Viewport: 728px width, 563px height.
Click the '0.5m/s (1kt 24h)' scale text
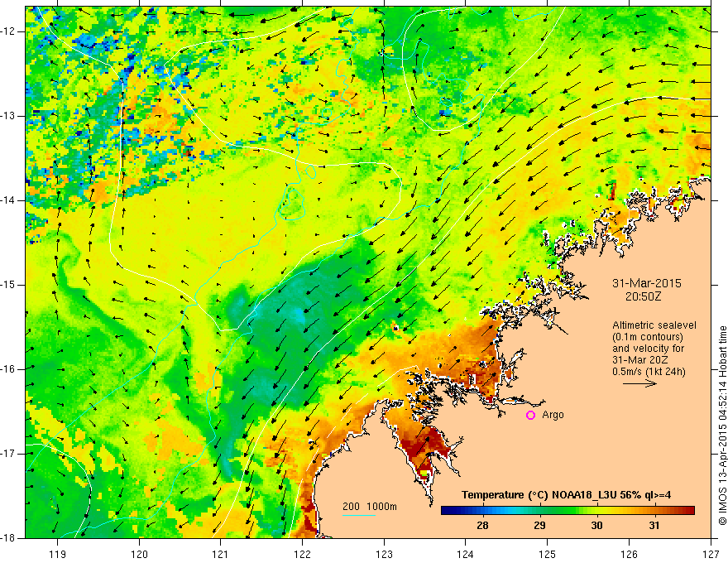(649, 372)
